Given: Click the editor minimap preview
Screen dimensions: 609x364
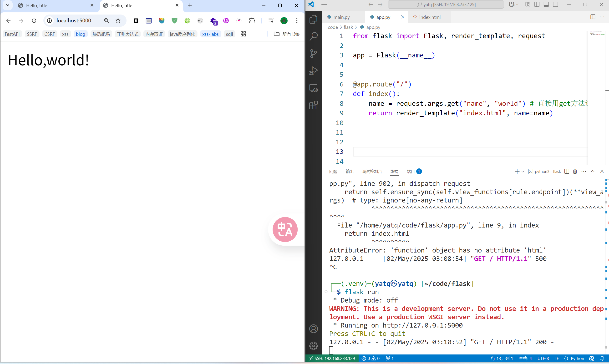Looking at the screenshot, I should (597, 33).
